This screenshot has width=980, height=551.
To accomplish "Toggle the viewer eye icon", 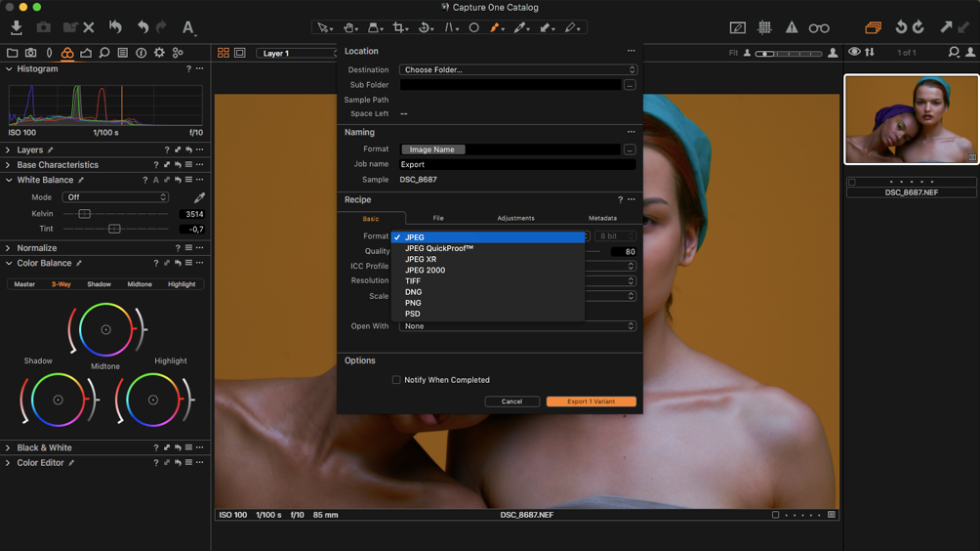I will click(854, 53).
